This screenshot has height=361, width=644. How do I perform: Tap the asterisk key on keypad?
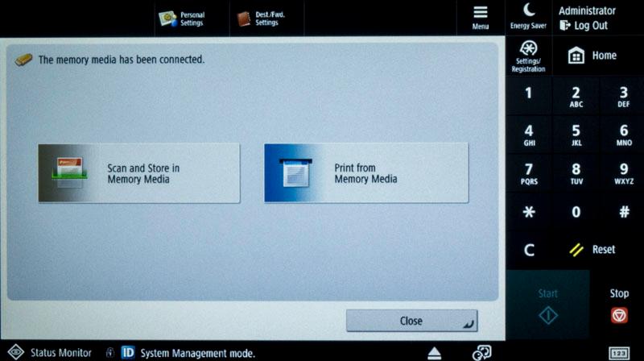click(529, 212)
